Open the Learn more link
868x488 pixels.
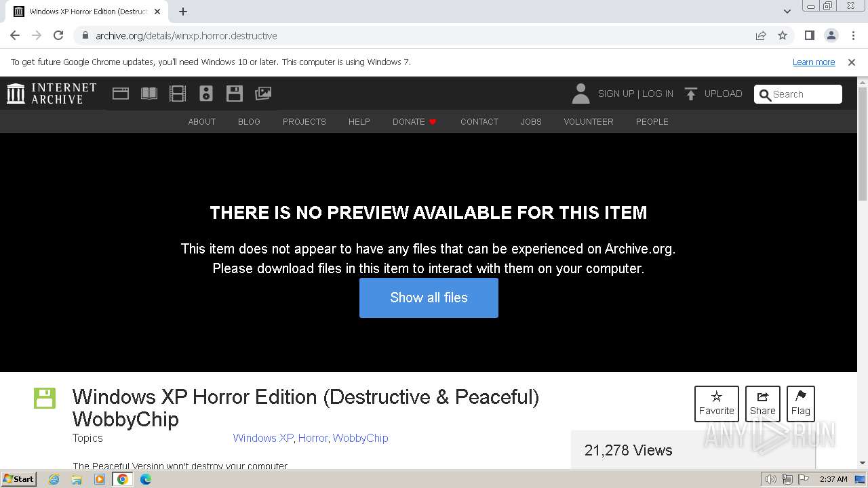[x=814, y=62]
